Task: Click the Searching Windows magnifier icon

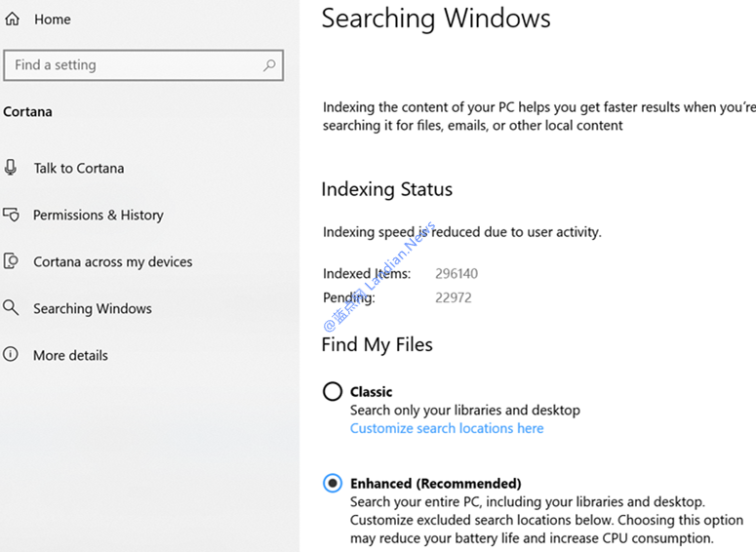Action: pyautogui.click(x=11, y=307)
